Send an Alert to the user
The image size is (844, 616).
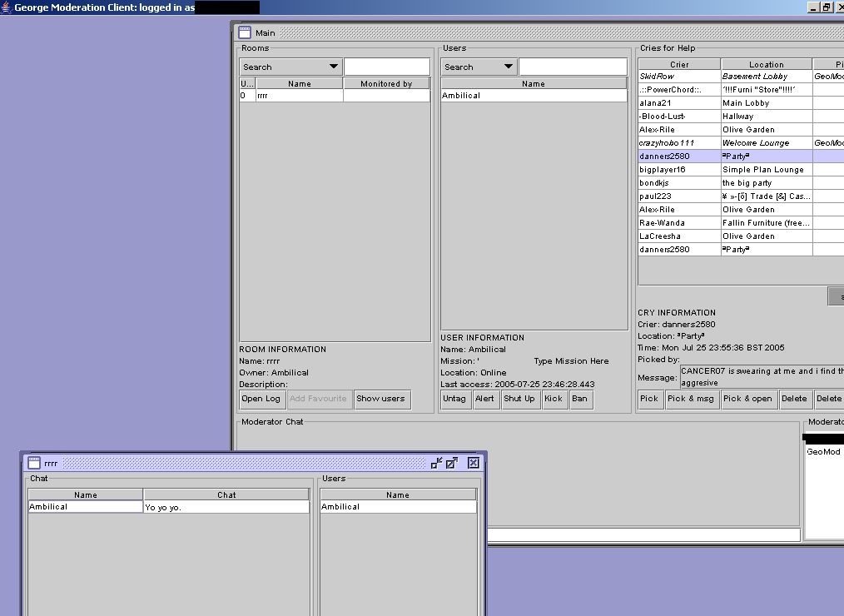[x=484, y=399]
